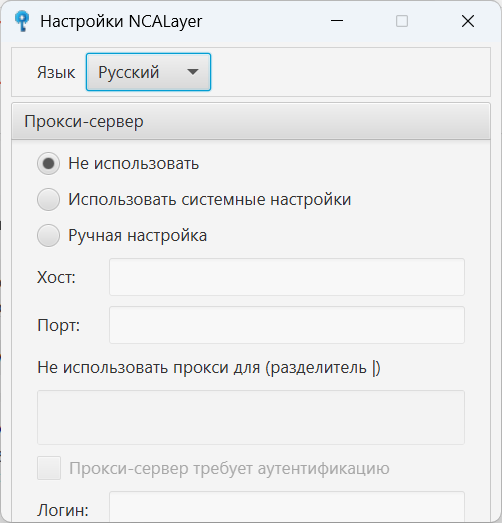Click the Не использовать прокси для label
The width and height of the screenshot is (502, 523).
209,368
